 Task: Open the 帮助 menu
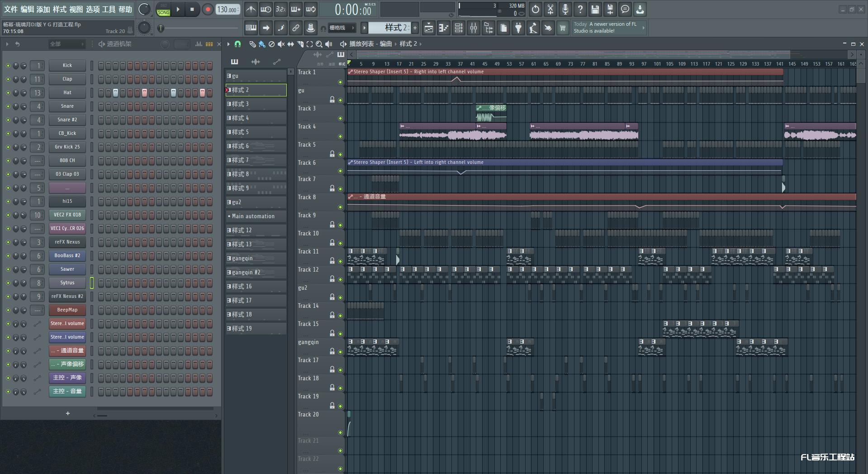point(125,9)
